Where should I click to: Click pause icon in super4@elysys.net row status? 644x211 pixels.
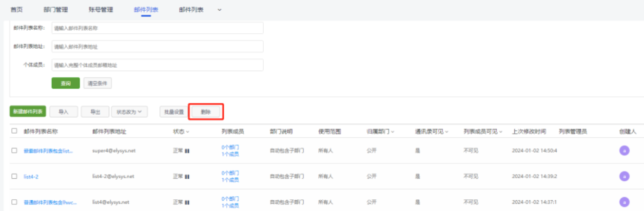186,151
